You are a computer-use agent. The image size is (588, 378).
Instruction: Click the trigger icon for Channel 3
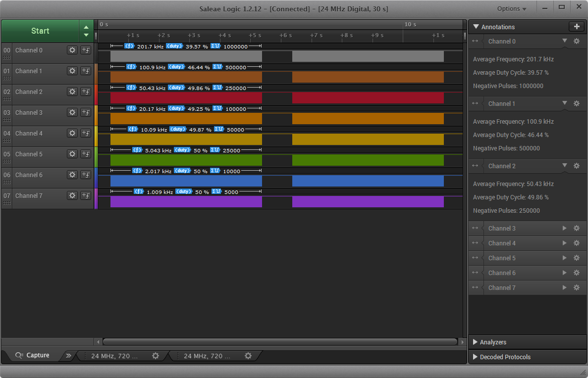pos(85,112)
